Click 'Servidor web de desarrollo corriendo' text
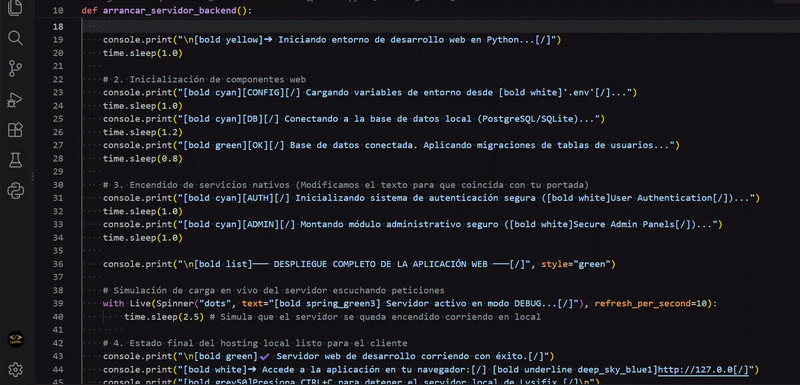This screenshot has width=800, height=385. coord(374,356)
